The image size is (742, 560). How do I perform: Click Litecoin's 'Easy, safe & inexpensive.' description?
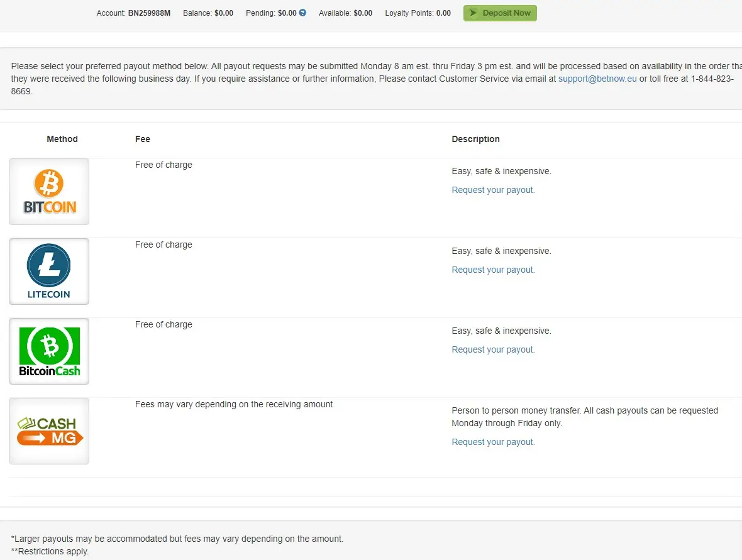(x=502, y=251)
